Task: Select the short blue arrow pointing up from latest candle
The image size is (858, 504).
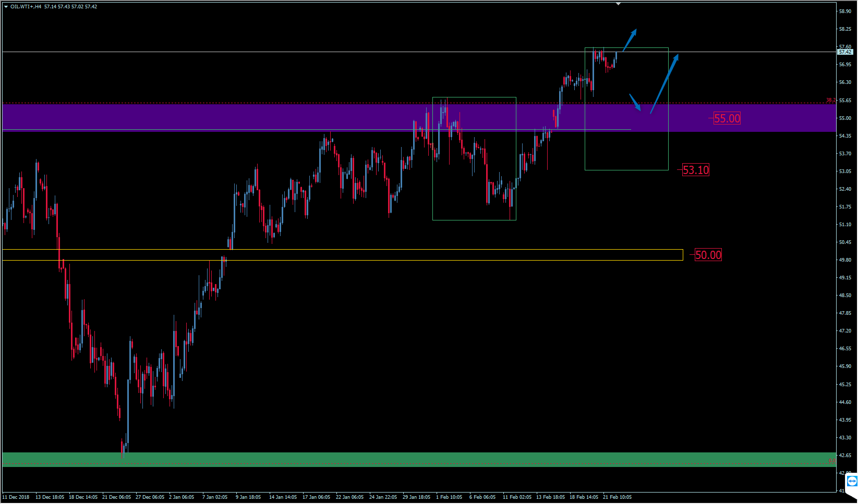Action: point(630,40)
